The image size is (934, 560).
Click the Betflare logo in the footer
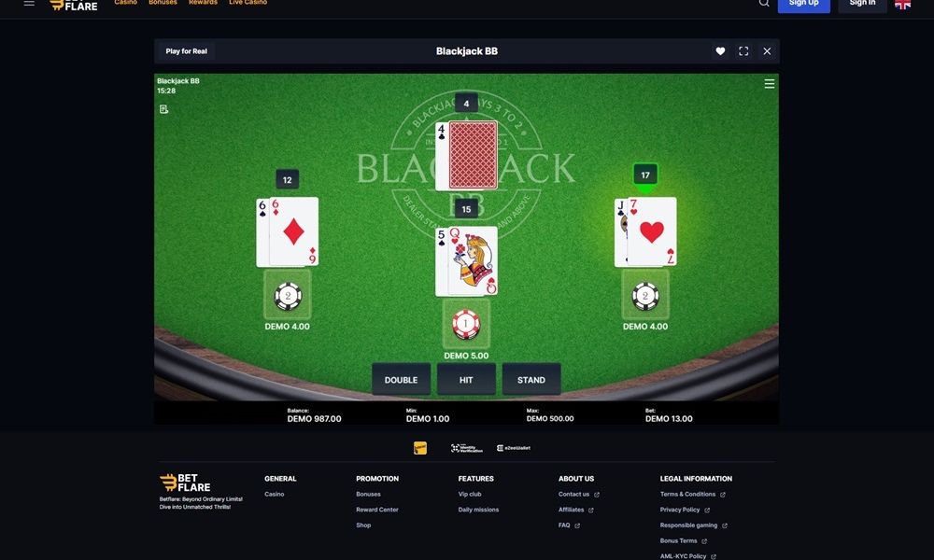coord(185,483)
